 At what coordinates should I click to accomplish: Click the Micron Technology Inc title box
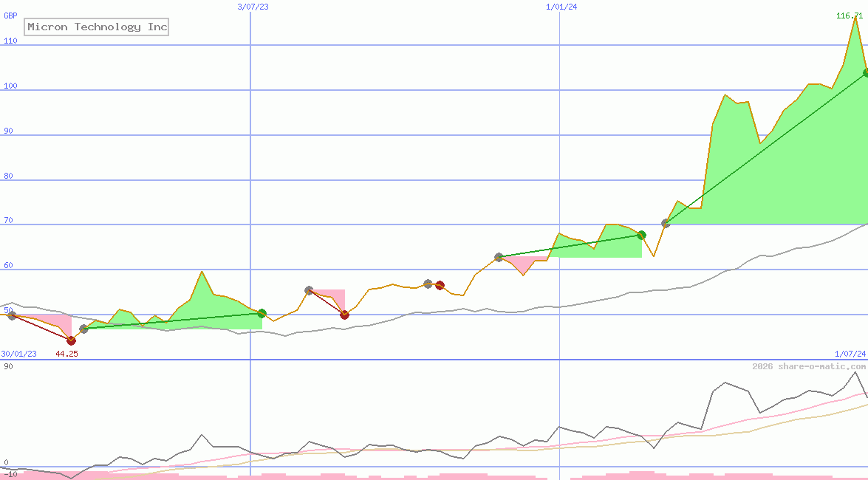coord(96,27)
